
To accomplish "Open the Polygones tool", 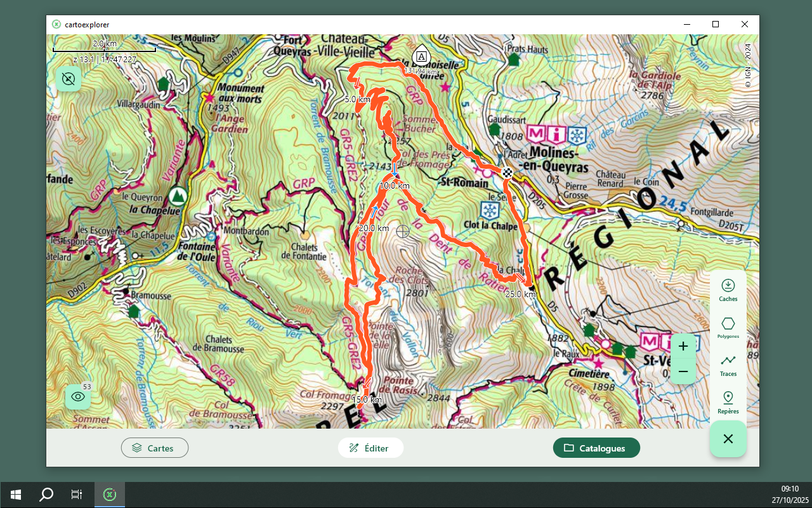I will pos(728,327).
